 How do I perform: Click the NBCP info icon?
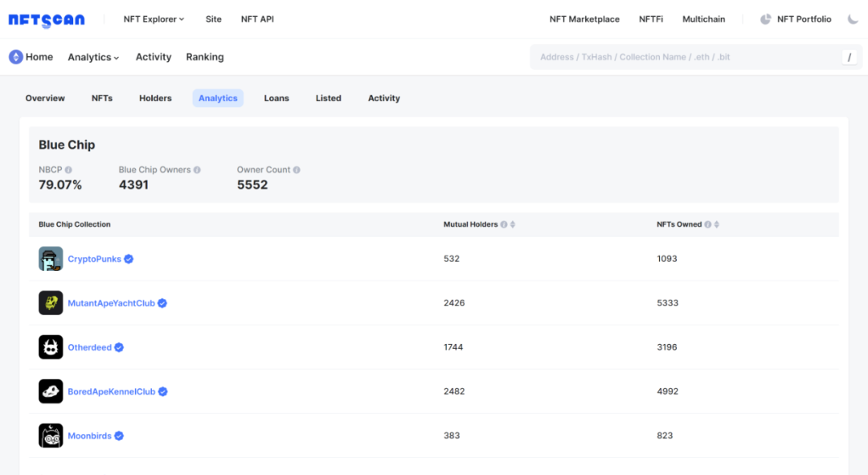(x=68, y=170)
